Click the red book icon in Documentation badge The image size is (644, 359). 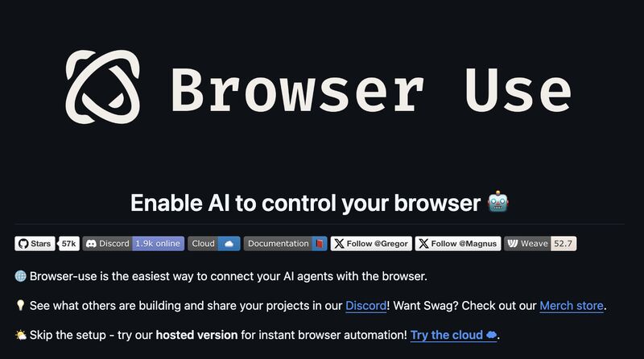pyautogui.click(x=320, y=244)
